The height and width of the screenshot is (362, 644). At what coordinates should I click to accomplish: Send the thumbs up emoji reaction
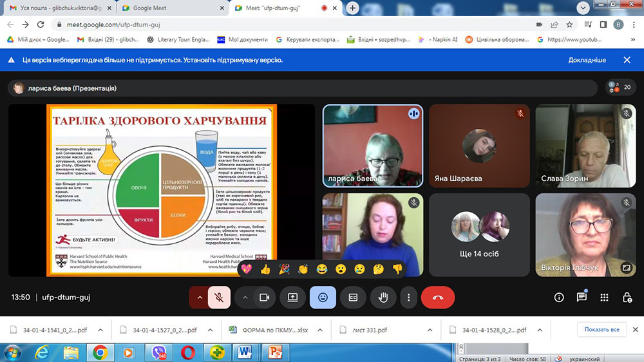point(265,269)
